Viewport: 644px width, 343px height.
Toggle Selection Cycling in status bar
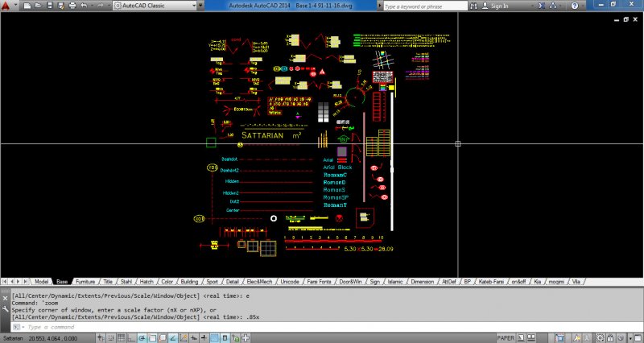tap(235, 338)
